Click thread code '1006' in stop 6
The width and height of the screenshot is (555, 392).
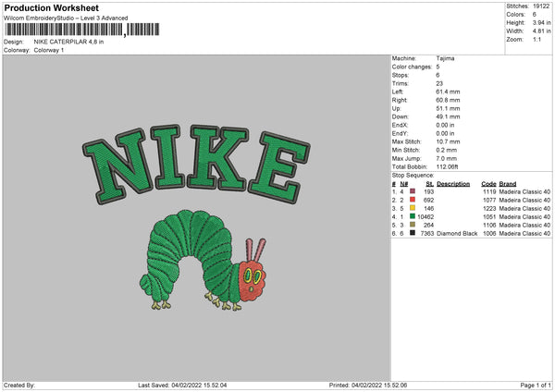coord(489,234)
